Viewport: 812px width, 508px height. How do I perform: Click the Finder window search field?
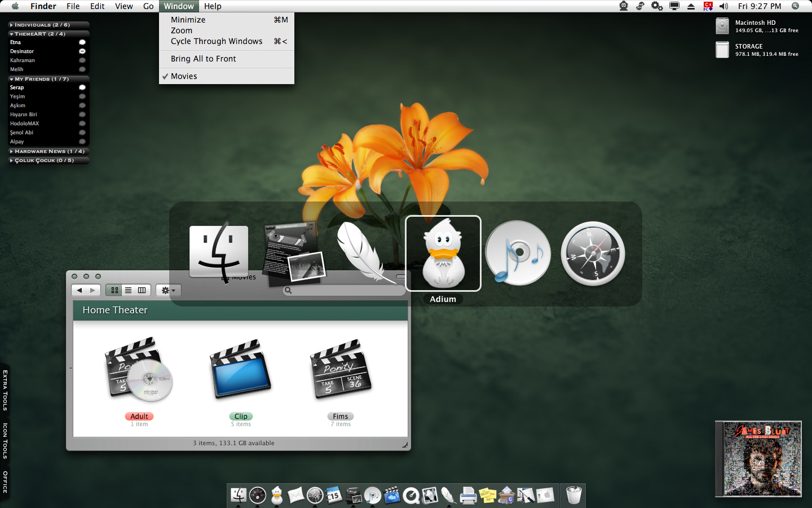(344, 290)
